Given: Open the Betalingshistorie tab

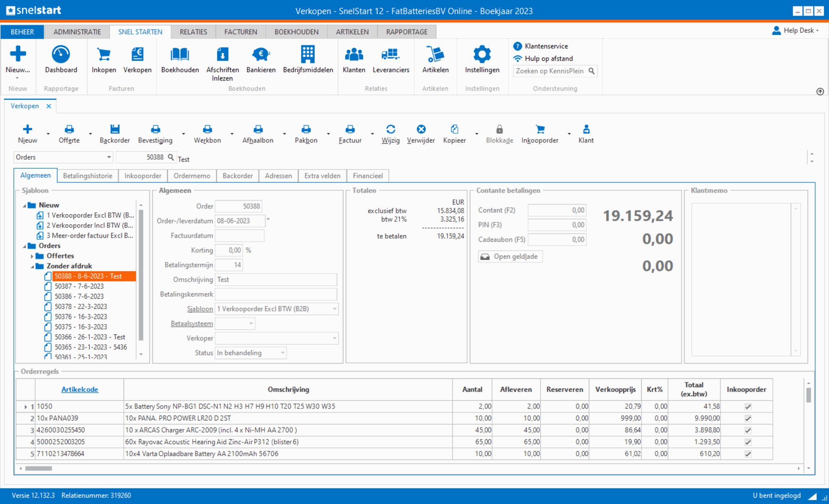Looking at the screenshot, I should (x=88, y=176).
